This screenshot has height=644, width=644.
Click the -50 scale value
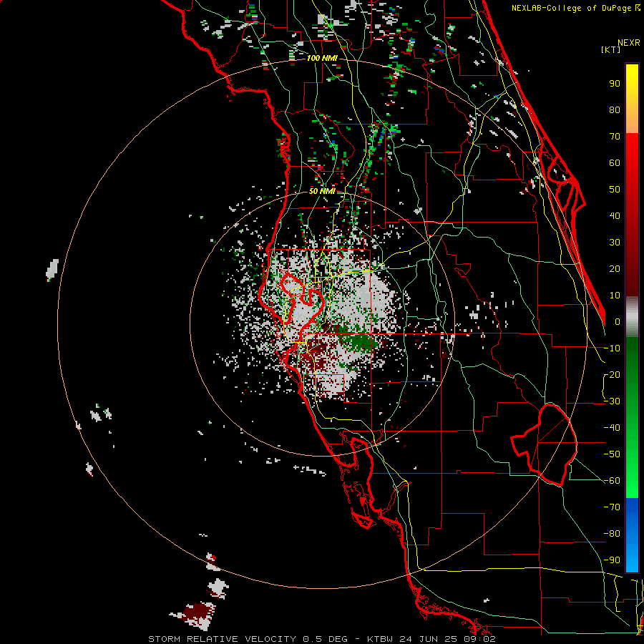click(x=612, y=454)
